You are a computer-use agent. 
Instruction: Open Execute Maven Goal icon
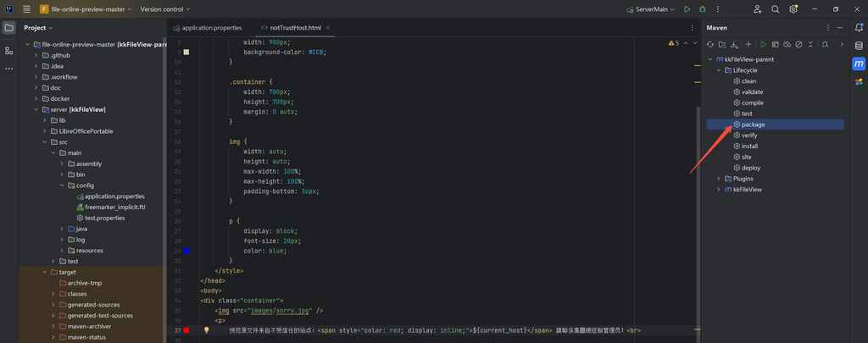(x=775, y=44)
